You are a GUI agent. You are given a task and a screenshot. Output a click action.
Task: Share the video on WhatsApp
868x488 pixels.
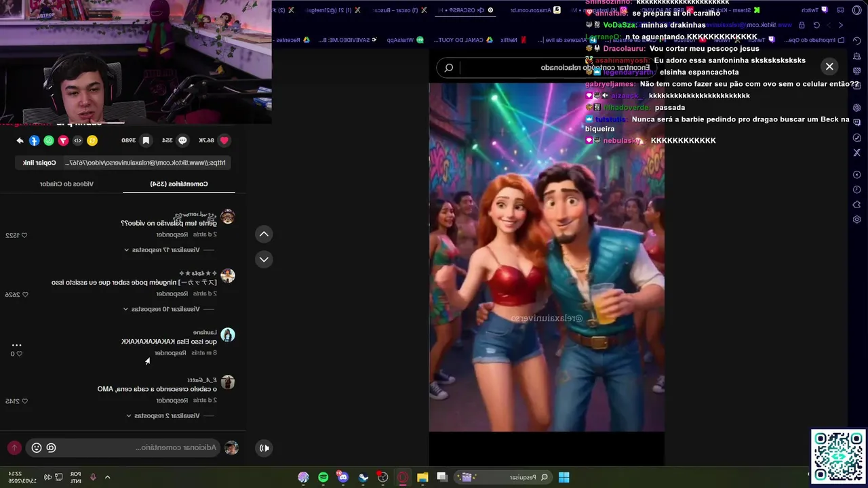pyautogui.click(x=49, y=140)
